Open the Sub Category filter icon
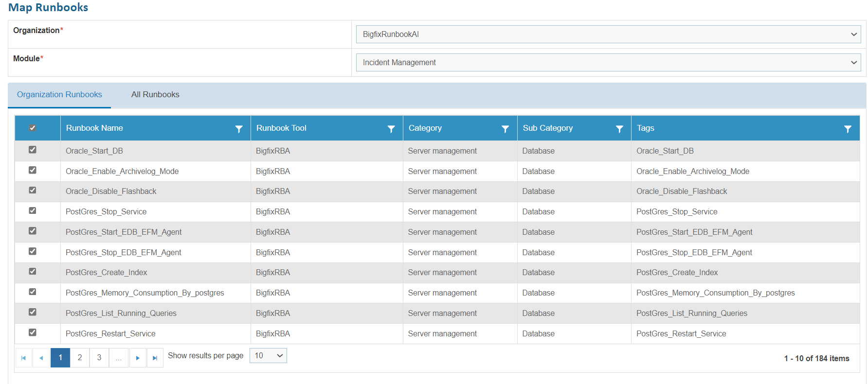 (x=619, y=129)
